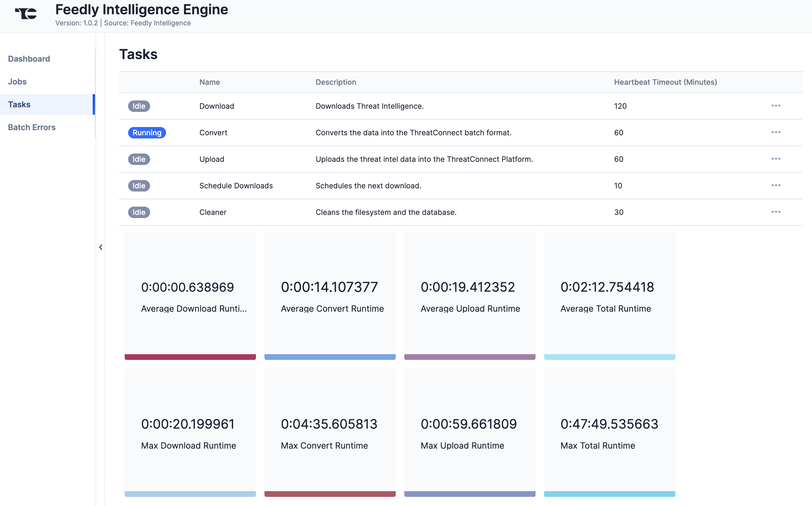Click the Idle badge on the Upload task

click(139, 159)
